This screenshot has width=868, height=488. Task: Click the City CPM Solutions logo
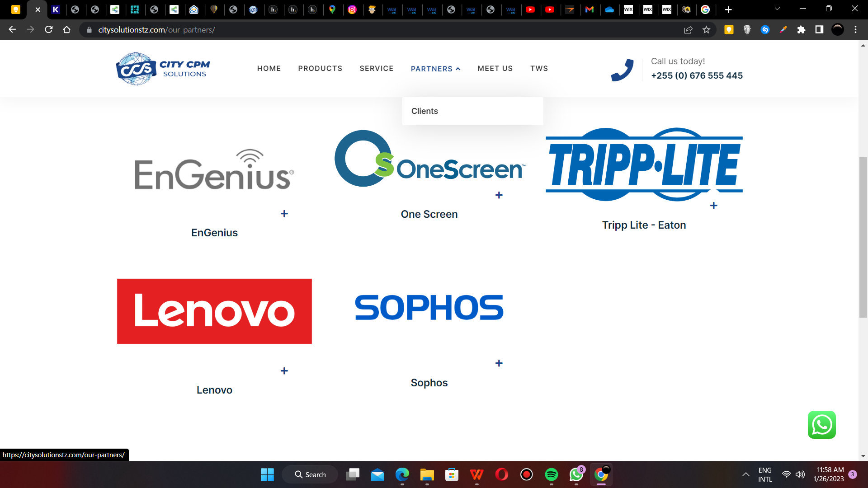tap(163, 69)
